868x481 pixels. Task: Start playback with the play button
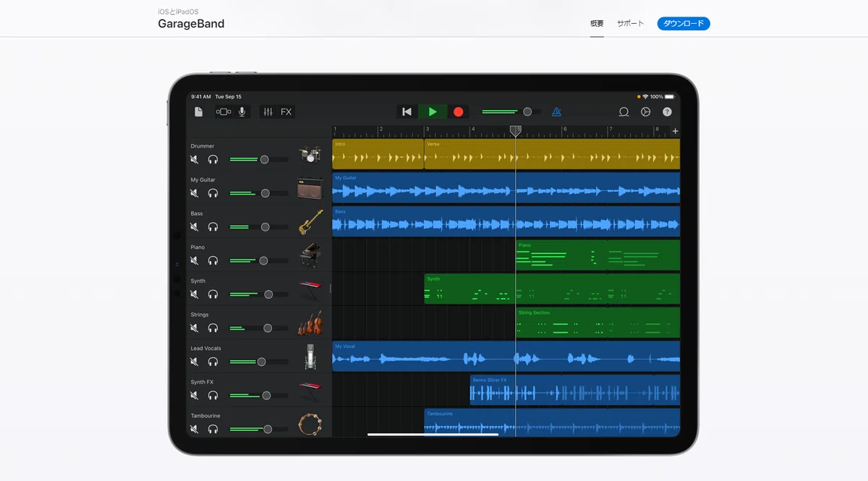pyautogui.click(x=433, y=112)
